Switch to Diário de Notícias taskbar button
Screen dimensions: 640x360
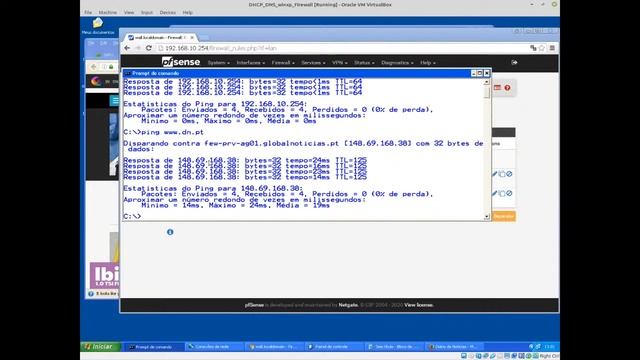(453, 347)
